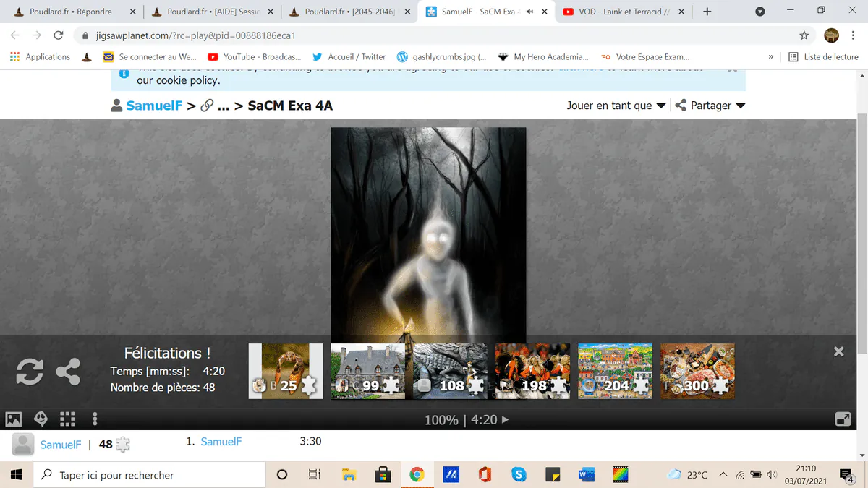Click the Taper ici pour rechercher search box

pyautogui.click(x=150, y=475)
